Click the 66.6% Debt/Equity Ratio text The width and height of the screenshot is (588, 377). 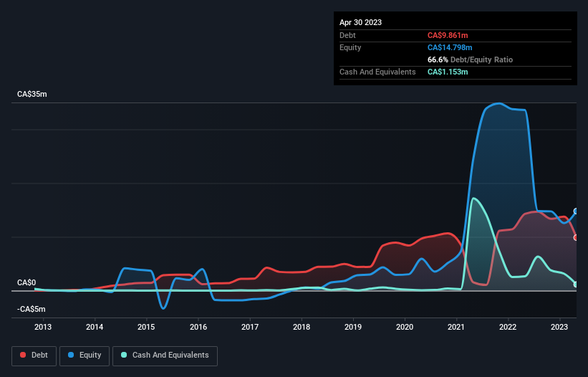point(470,59)
